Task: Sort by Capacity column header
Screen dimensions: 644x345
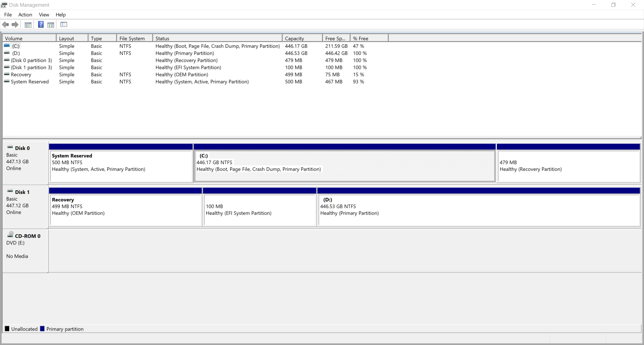Action: pos(303,38)
